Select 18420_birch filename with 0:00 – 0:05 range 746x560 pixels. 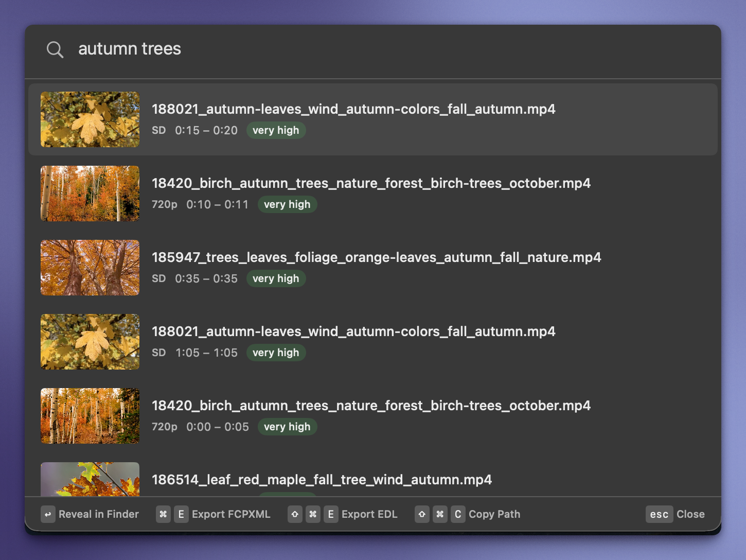pyautogui.click(x=371, y=406)
